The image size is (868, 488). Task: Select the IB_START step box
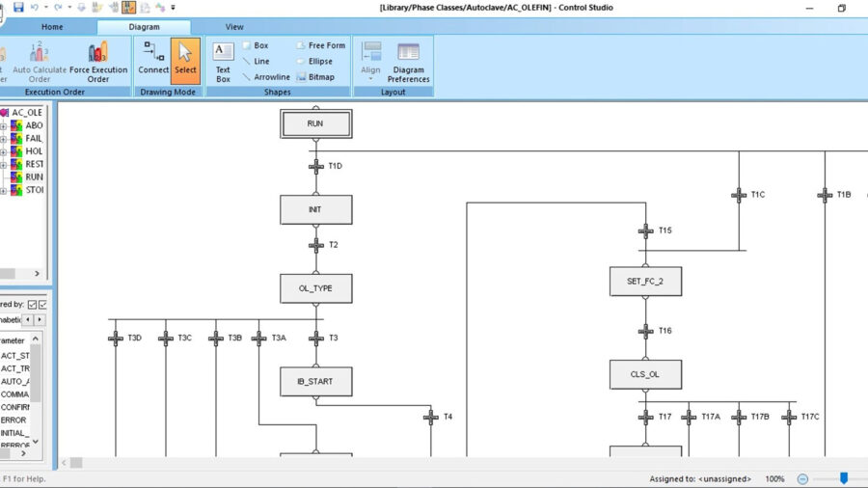pos(316,382)
